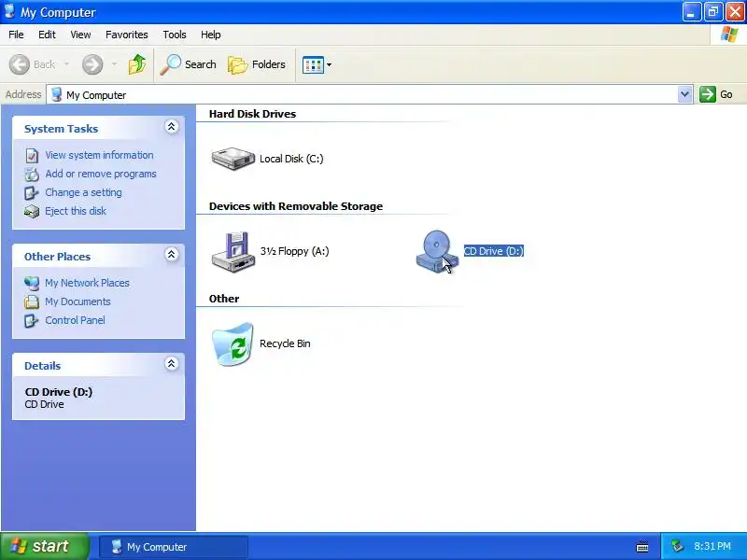Collapse the Other Places panel
The width and height of the screenshot is (747, 560).
[172, 254]
